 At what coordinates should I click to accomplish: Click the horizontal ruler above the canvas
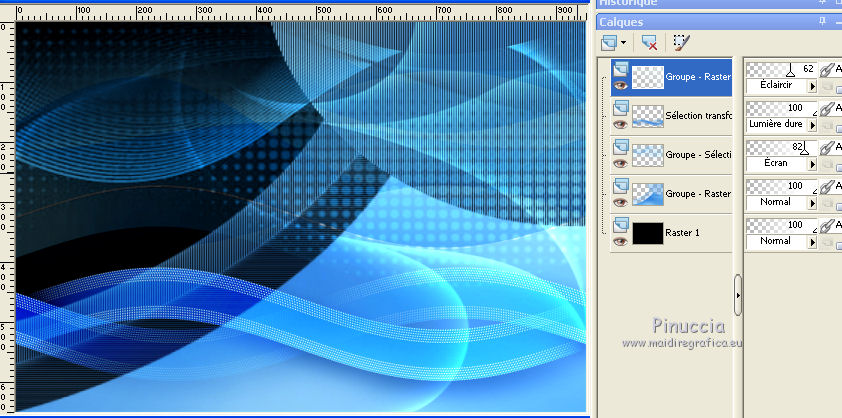[301, 13]
